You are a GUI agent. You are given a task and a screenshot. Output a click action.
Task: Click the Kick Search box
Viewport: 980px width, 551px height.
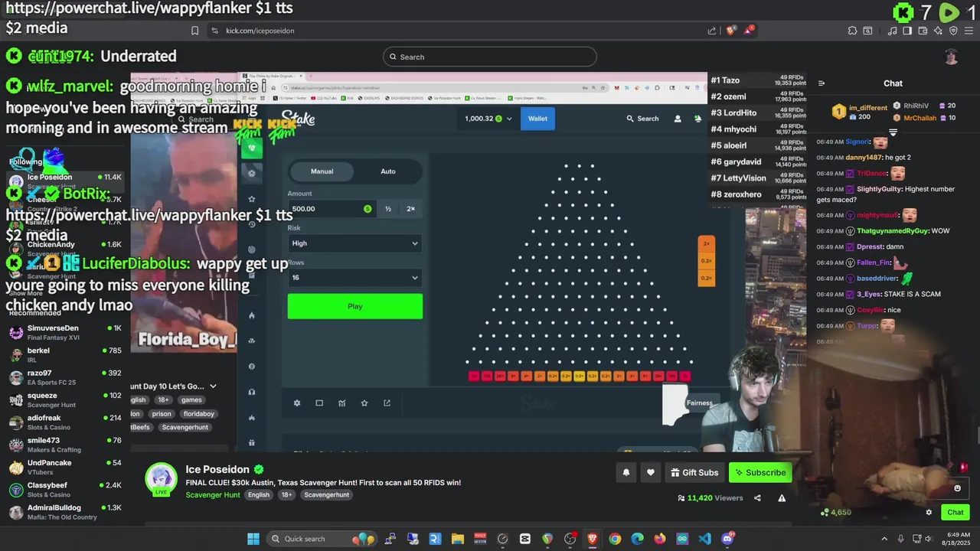point(490,57)
